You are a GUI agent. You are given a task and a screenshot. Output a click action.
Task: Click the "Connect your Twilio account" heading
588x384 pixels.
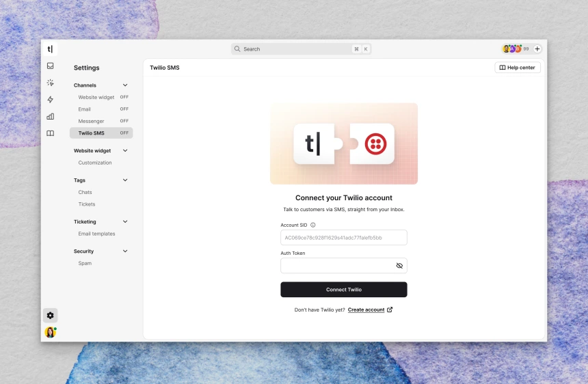pyautogui.click(x=344, y=197)
